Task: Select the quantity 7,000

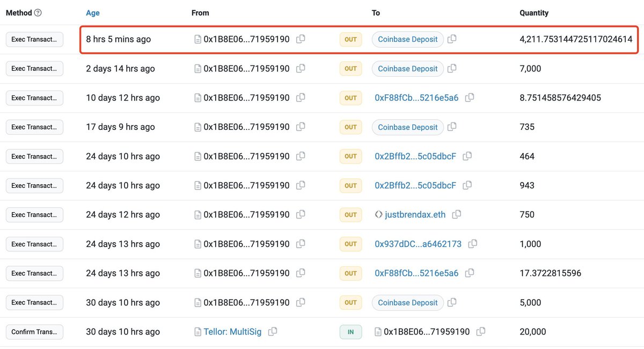Action: pyautogui.click(x=530, y=69)
